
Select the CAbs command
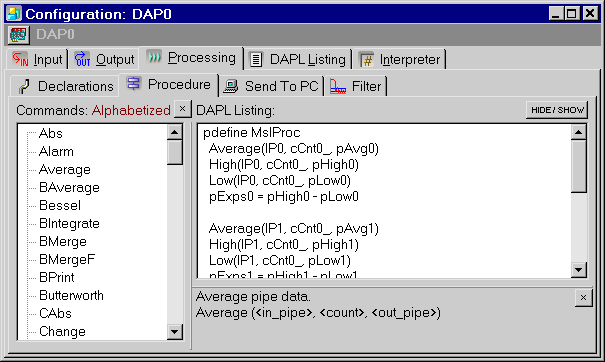click(x=55, y=313)
